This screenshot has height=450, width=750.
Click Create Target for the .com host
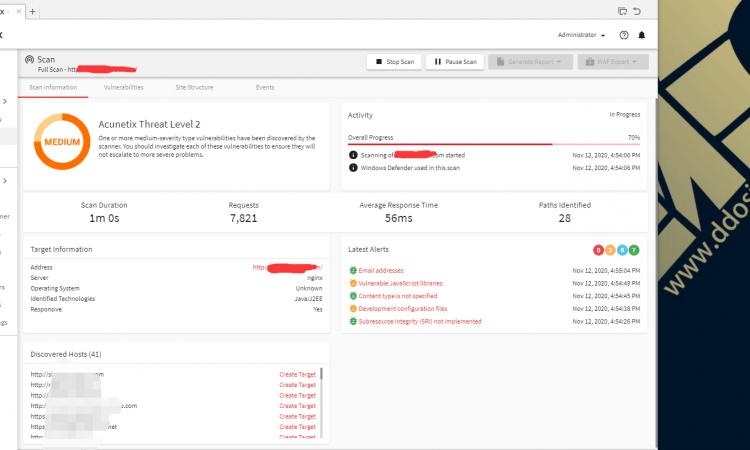click(298, 406)
